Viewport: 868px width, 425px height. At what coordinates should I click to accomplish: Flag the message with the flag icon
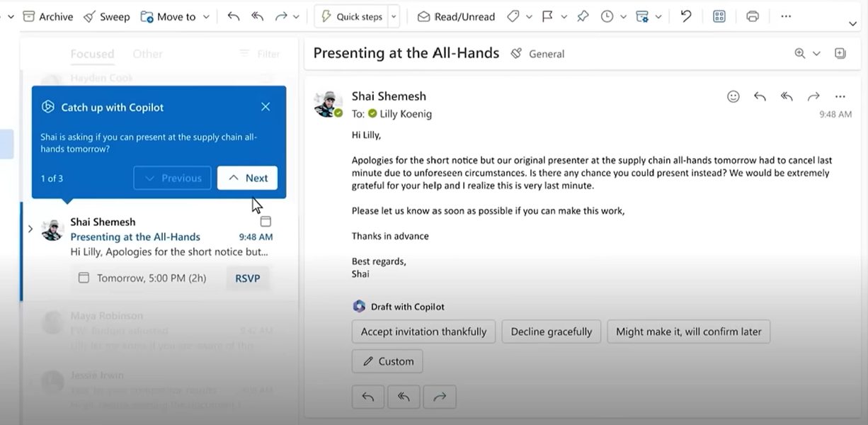[547, 16]
